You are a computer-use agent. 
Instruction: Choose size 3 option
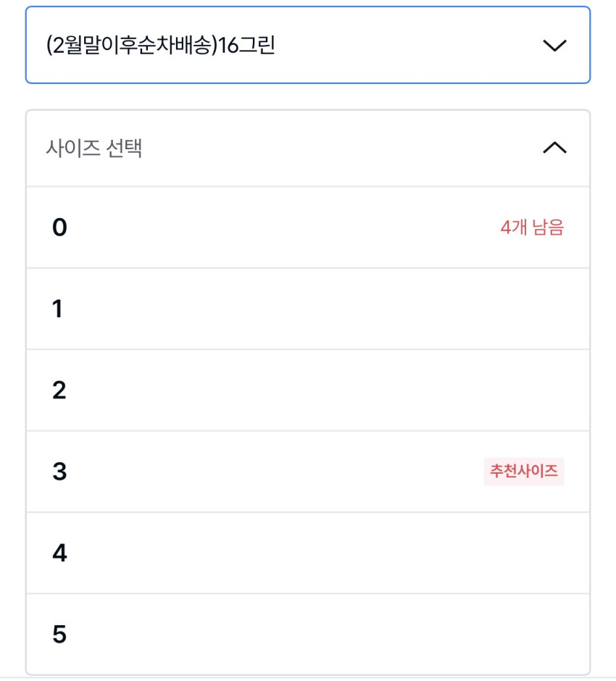pyautogui.click(x=308, y=472)
